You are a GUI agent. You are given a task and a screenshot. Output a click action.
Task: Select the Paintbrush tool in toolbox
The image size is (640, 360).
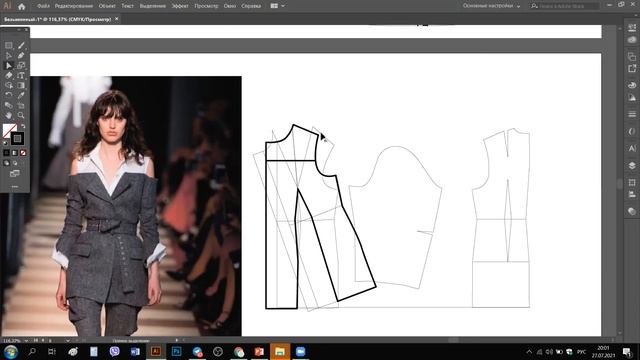[x=21, y=45]
